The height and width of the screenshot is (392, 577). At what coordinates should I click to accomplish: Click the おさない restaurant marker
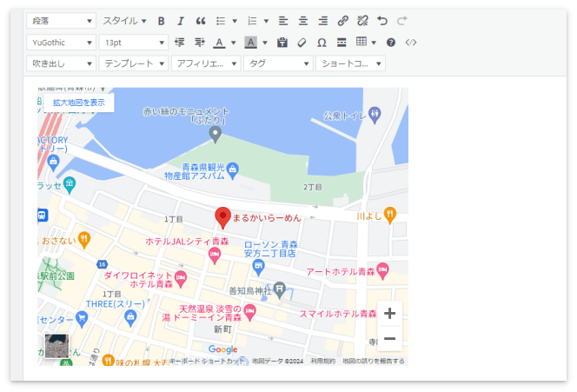tap(84, 241)
